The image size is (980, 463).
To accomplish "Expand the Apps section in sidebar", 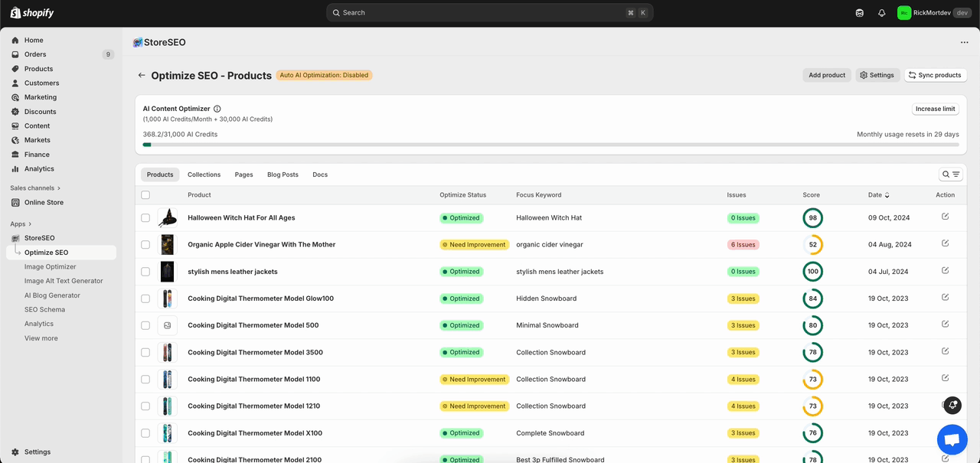I will [x=21, y=224].
